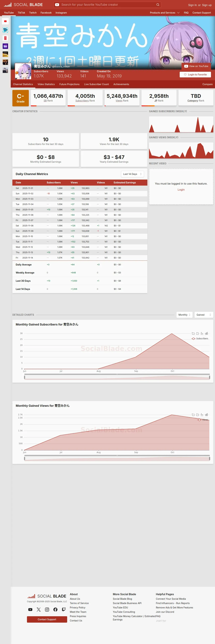
Task: Click zoom icon on Gained Subscribers chart
Action: pos(193,334)
